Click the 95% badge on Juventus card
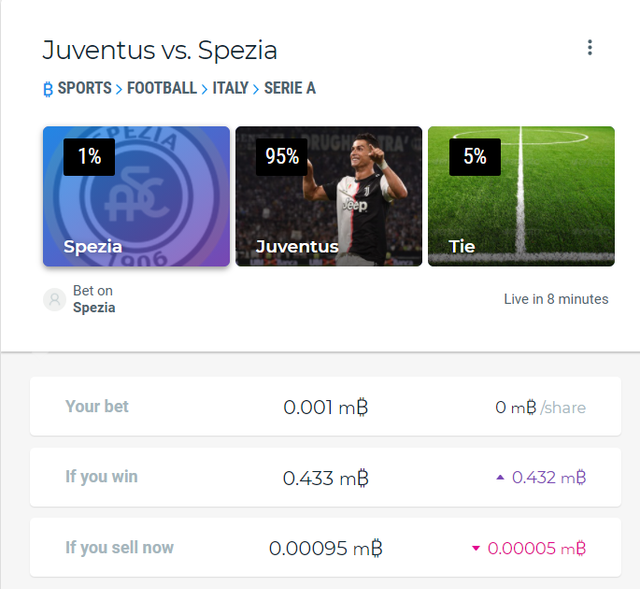 282,157
